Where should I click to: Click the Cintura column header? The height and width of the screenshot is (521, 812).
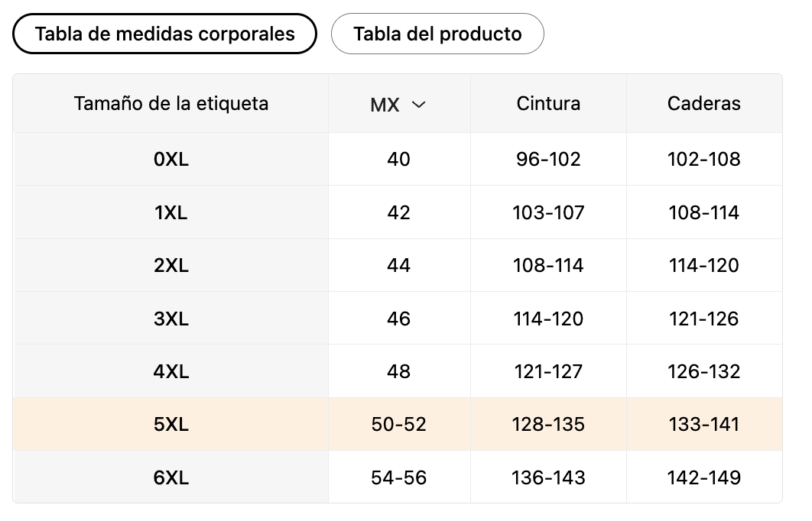(x=548, y=103)
